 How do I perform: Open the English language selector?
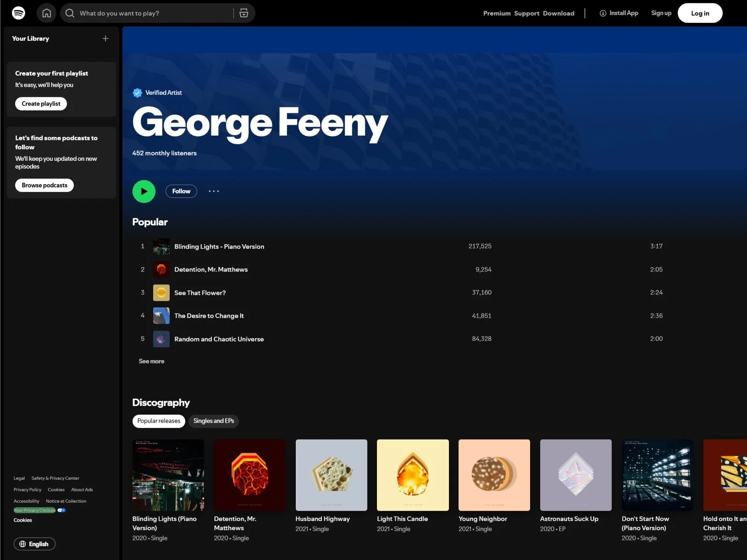[34, 544]
